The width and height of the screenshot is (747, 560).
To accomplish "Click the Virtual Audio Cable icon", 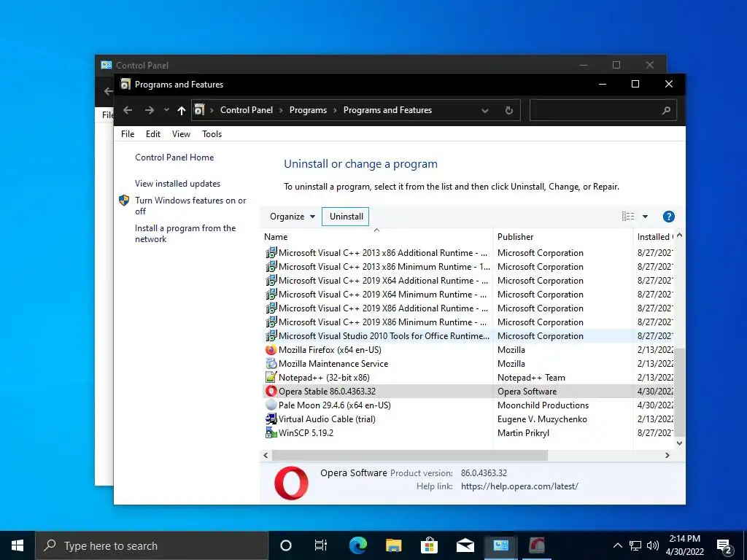I will pos(271,419).
